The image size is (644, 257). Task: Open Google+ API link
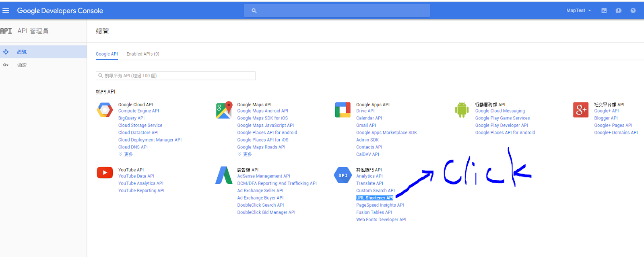click(607, 111)
